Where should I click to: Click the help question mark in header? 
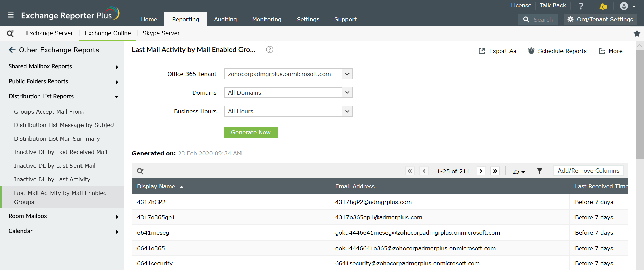pyautogui.click(x=581, y=6)
